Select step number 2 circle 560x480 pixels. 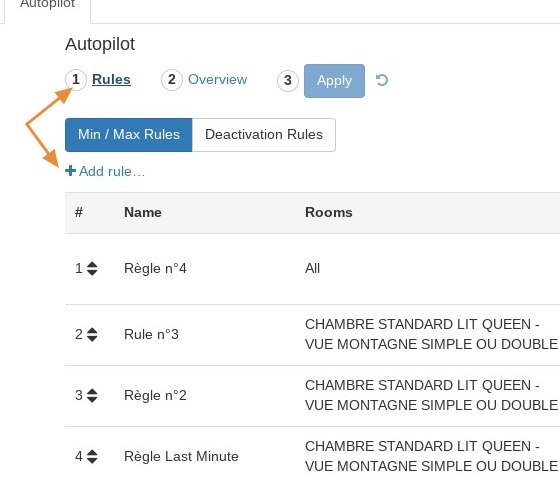[x=172, y=80]
